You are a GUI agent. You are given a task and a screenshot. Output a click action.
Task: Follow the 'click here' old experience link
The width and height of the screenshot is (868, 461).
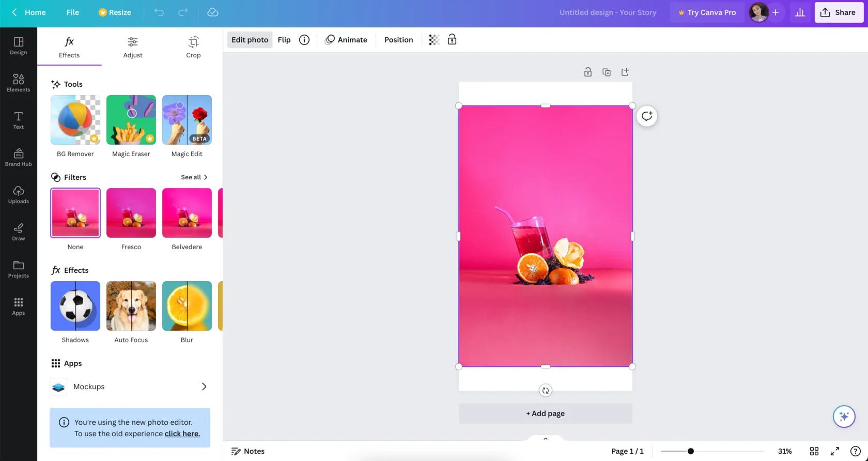pos(182,434)
